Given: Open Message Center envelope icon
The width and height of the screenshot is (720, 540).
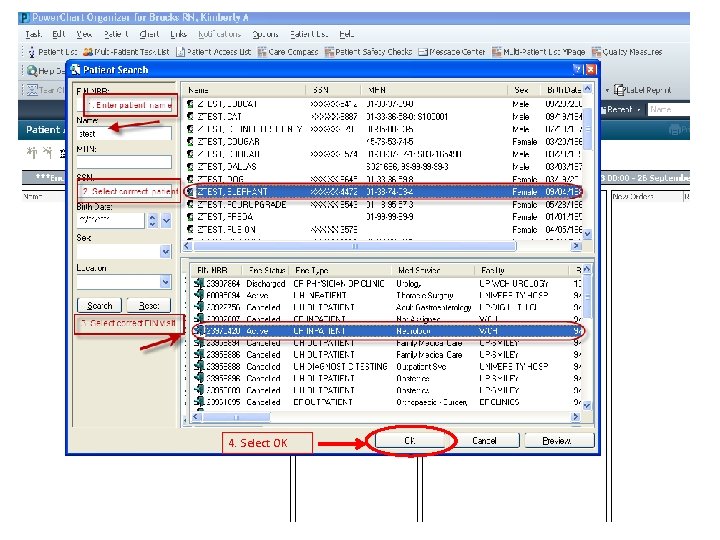Looking at the screenshot, I should coord(423,52).
